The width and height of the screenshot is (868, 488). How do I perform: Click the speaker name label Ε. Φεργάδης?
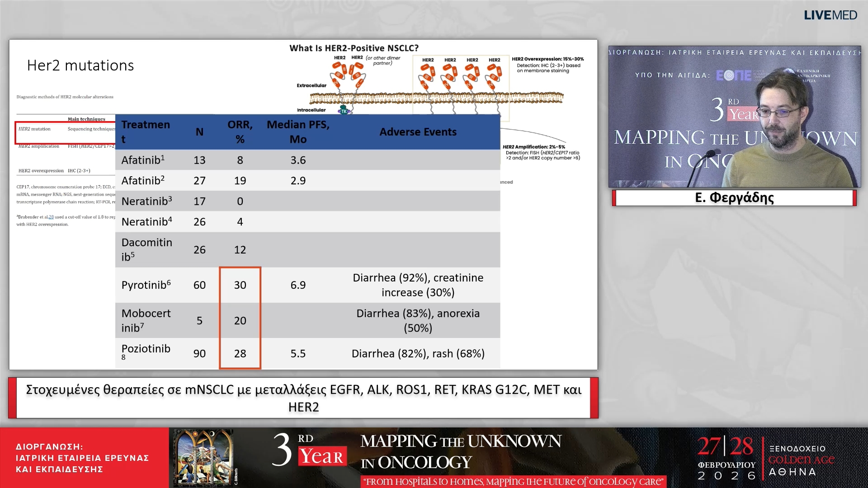734,198
